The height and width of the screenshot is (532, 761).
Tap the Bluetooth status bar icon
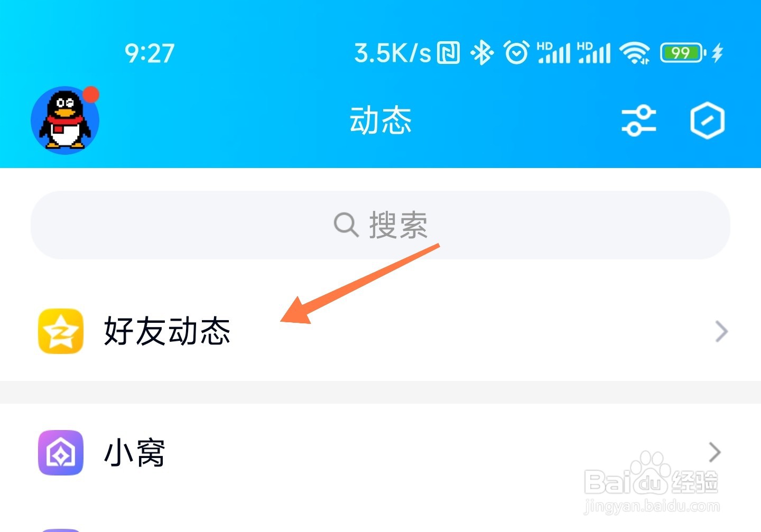click(482, 53)
